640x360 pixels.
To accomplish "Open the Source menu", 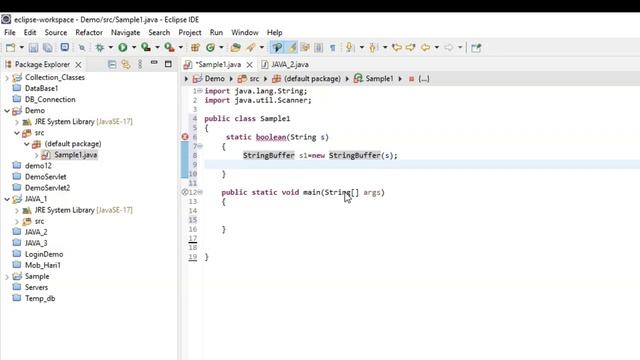I will (x=56, y=32).
